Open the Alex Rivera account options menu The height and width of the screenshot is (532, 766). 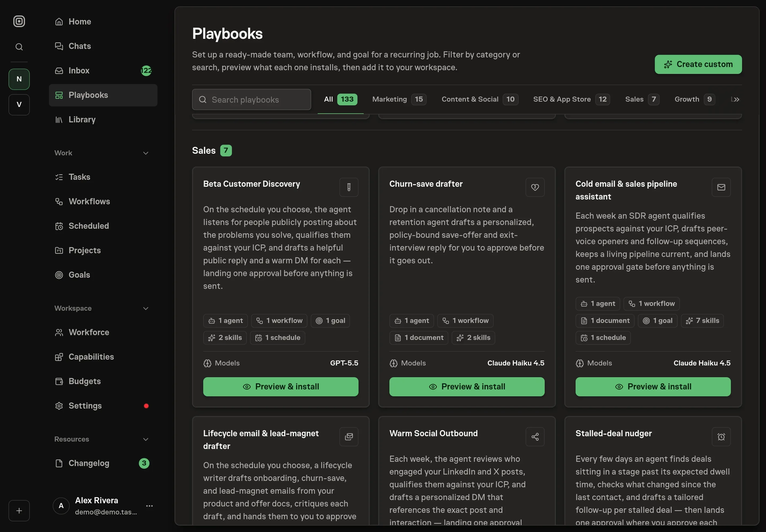coord(149,506)
